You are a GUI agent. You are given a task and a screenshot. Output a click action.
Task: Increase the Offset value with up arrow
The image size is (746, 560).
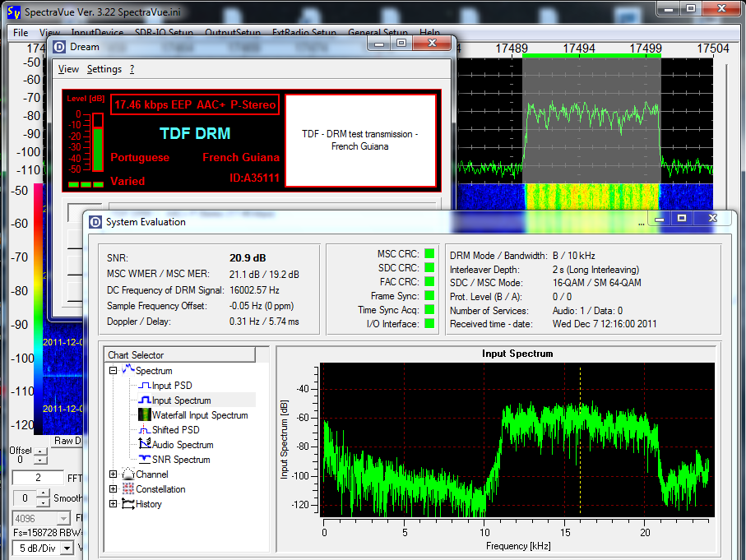click(41, 453)
